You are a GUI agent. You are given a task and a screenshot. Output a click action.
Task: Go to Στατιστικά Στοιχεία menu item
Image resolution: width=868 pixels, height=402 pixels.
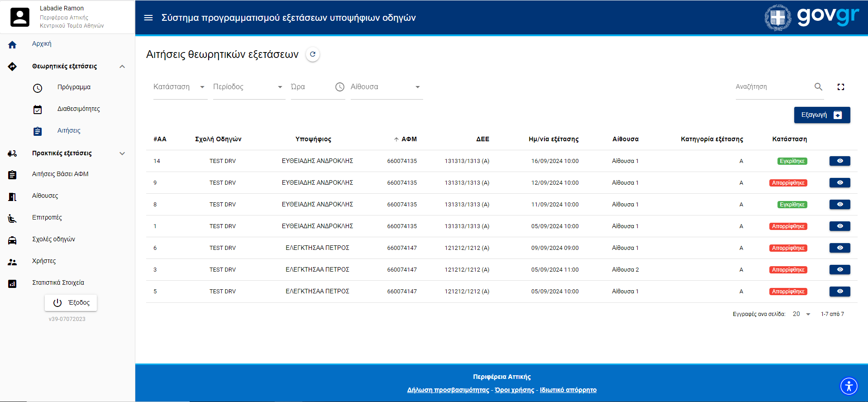(x=58, y=283)
